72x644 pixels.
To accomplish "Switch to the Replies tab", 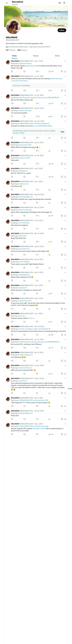I will pos(36,56).
